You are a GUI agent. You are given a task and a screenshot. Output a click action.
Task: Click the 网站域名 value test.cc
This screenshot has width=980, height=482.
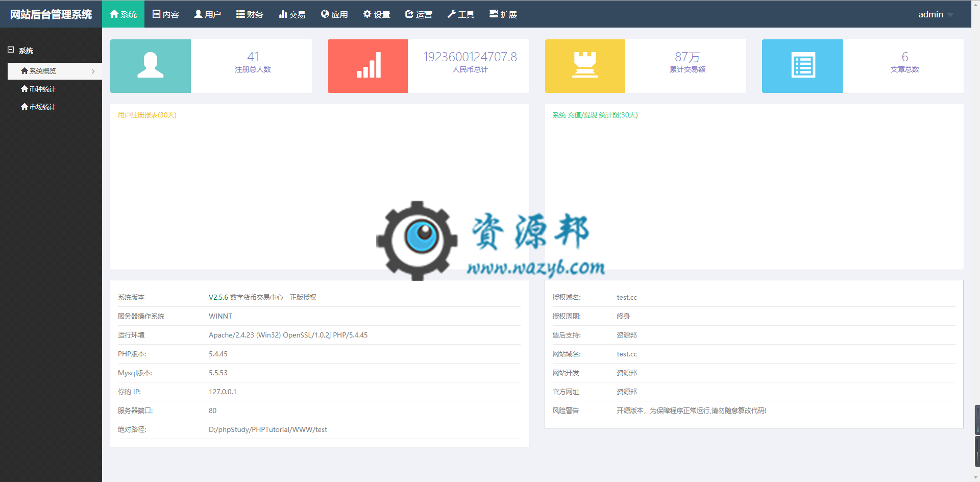(x=627, y=354)
